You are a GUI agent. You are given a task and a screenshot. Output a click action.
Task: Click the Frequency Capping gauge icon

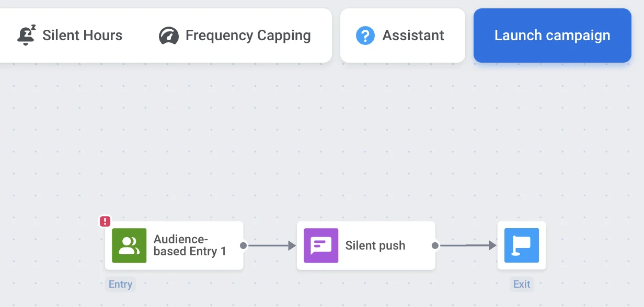tap(168, 35)
